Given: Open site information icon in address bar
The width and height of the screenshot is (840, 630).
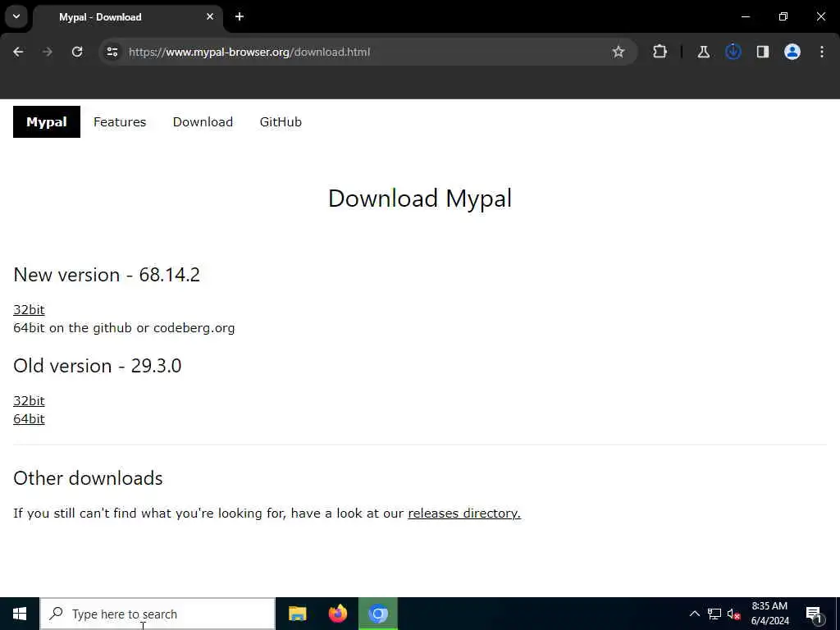Looking at the screenshot, I should (112, 52).
